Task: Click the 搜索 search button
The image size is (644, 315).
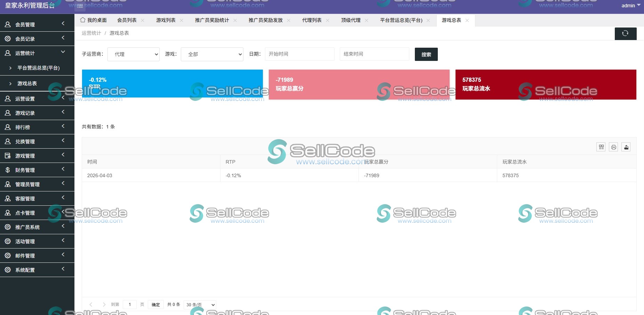Action: pos(426,54)
